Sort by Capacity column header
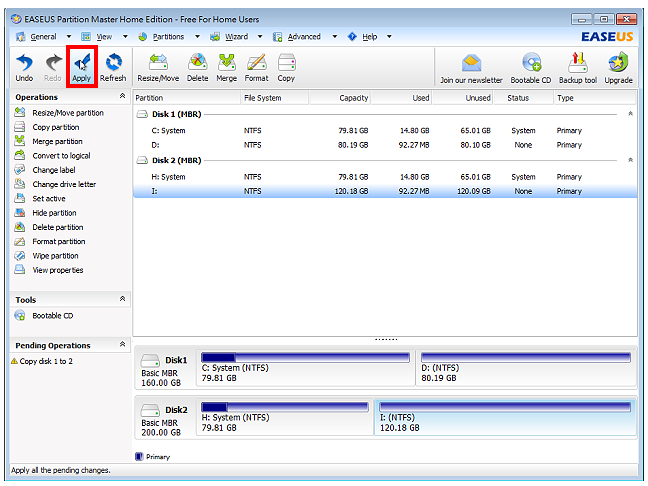This screenshot has width=648, height=486. (x=340, y=98)
